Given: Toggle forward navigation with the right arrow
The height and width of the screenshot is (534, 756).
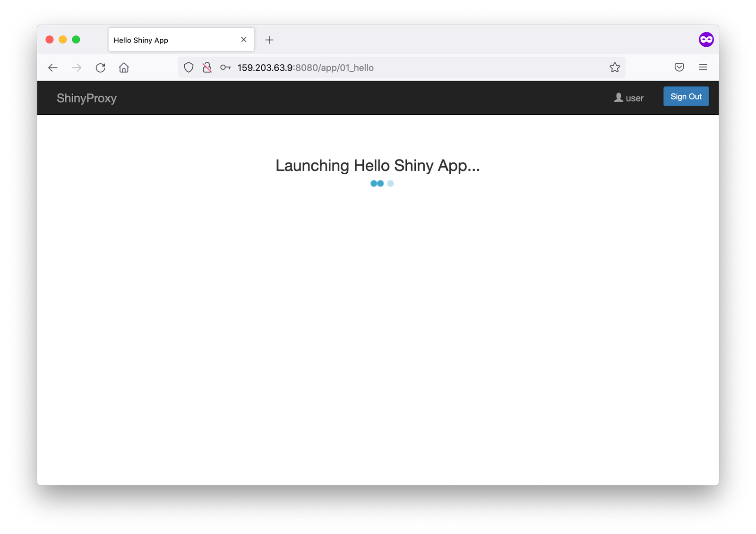Looking at the screenshot, I should pos(77,68).
